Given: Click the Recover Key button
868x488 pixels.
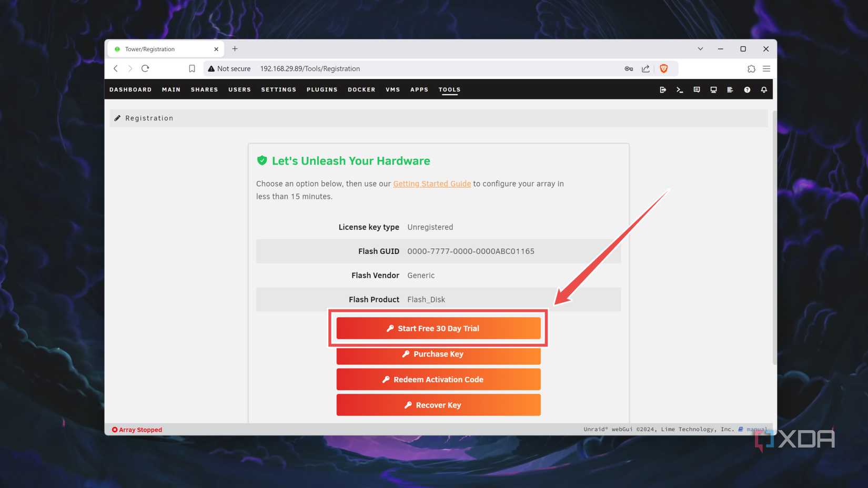Looking at the screenshot, I should (x=438, y=405).
